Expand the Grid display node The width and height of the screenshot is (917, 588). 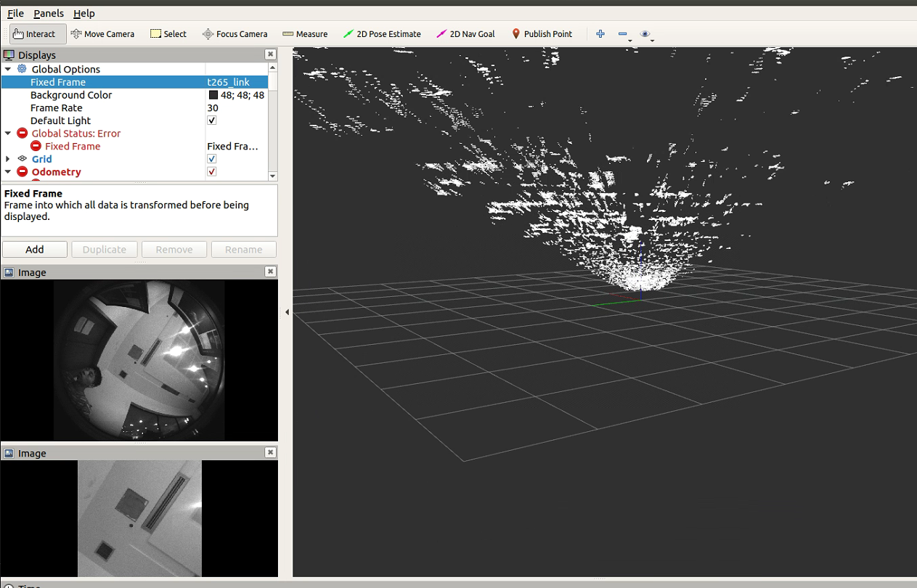[x=8, y=159]
